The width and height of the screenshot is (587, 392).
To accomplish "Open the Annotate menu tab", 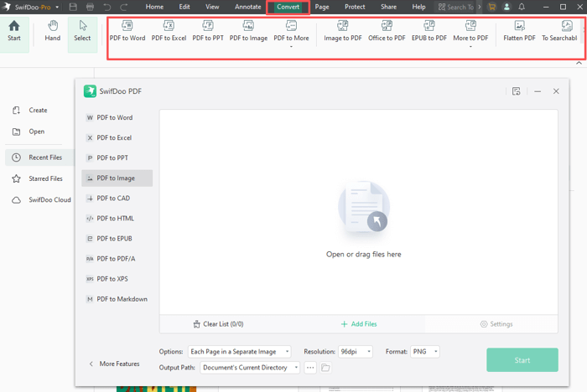I will click(x=248, y=7).
